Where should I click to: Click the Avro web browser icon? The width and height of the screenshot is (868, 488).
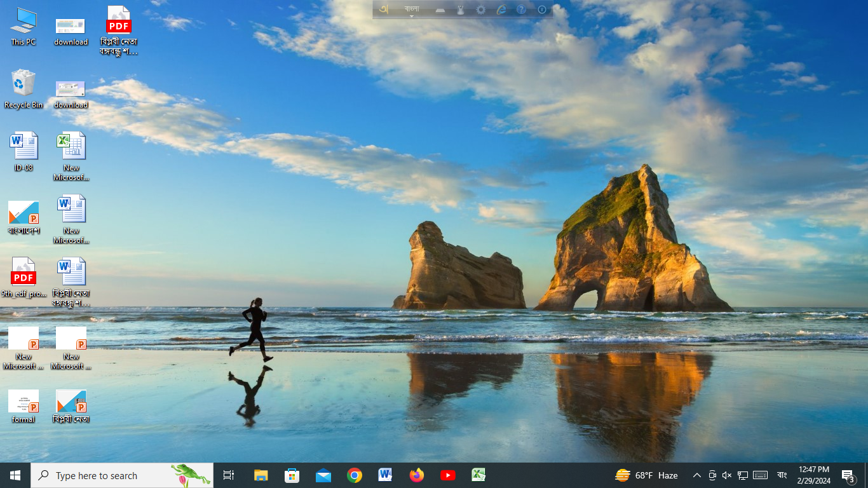point(501,10)
